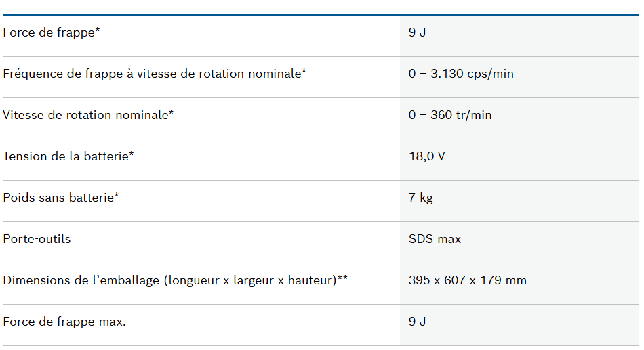
Task: Click the "Dimensions de l'emballage" label
Action: point(175,280)
